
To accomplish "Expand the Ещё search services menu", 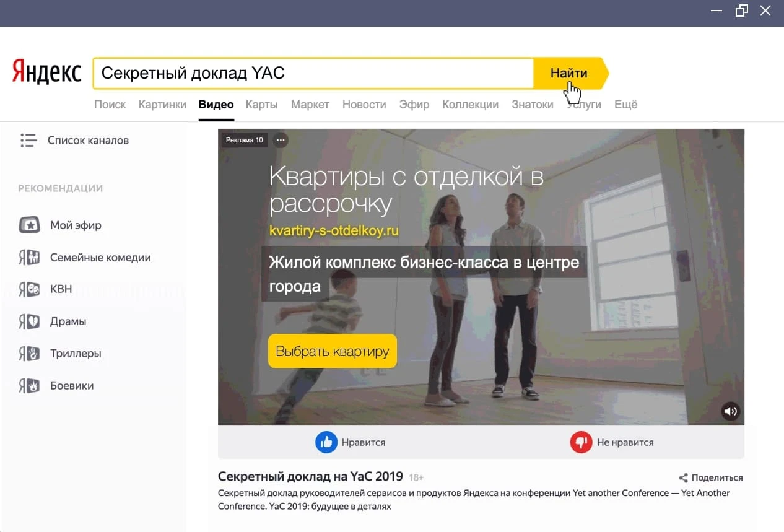I will click(625, 104).
